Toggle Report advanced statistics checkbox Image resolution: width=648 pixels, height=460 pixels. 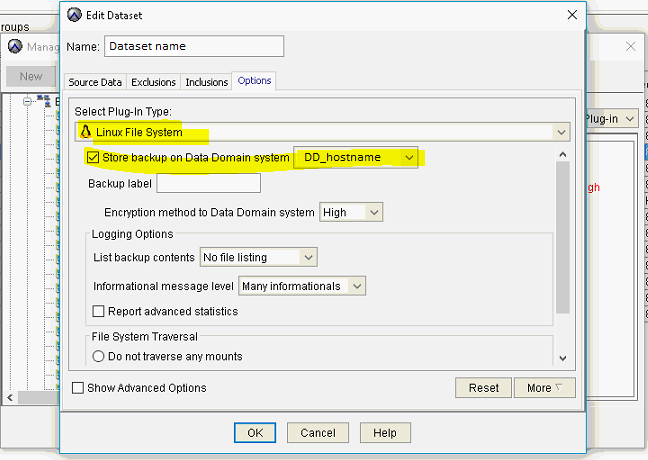(x=99, y=311)
